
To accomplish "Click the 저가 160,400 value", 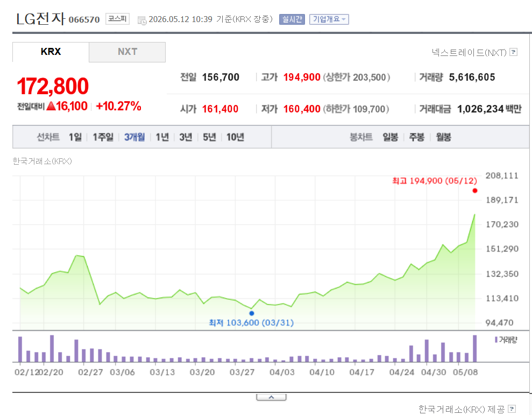I will pyautogui.click(x=302, y=109).
